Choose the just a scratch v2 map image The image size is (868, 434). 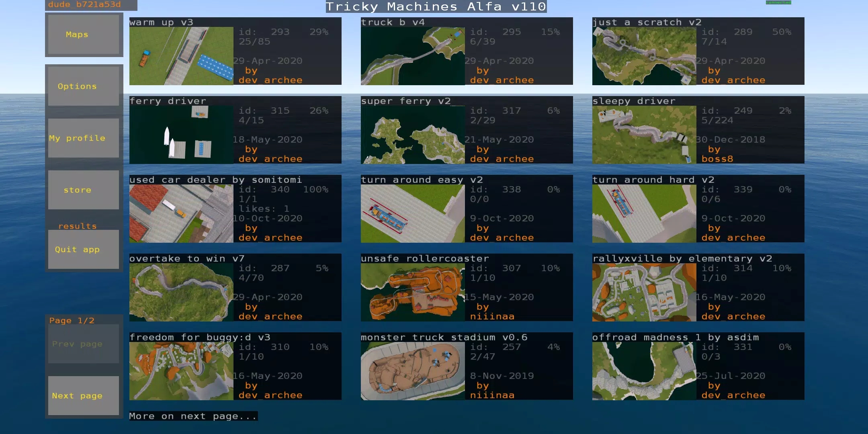tap(644, 56)
